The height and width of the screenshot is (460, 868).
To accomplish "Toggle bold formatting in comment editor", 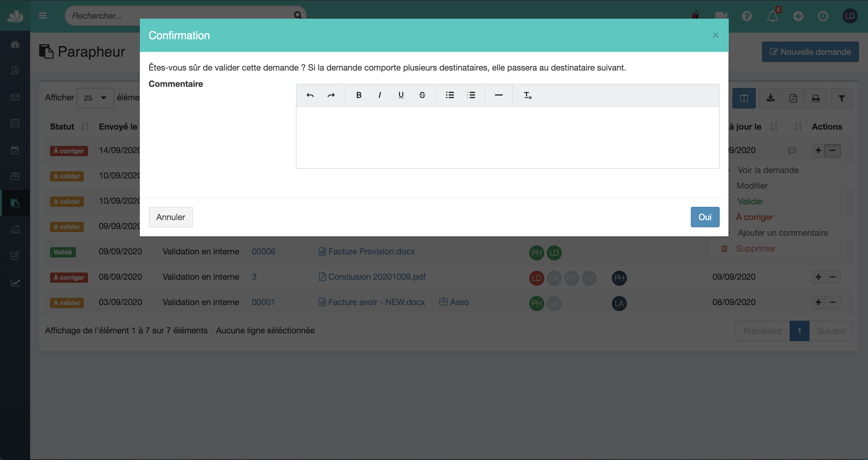I will [359, 95].
